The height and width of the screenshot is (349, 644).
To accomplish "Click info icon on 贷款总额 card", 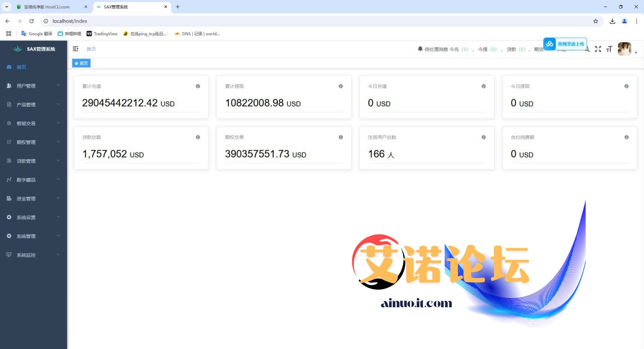I will coord(198,137).
